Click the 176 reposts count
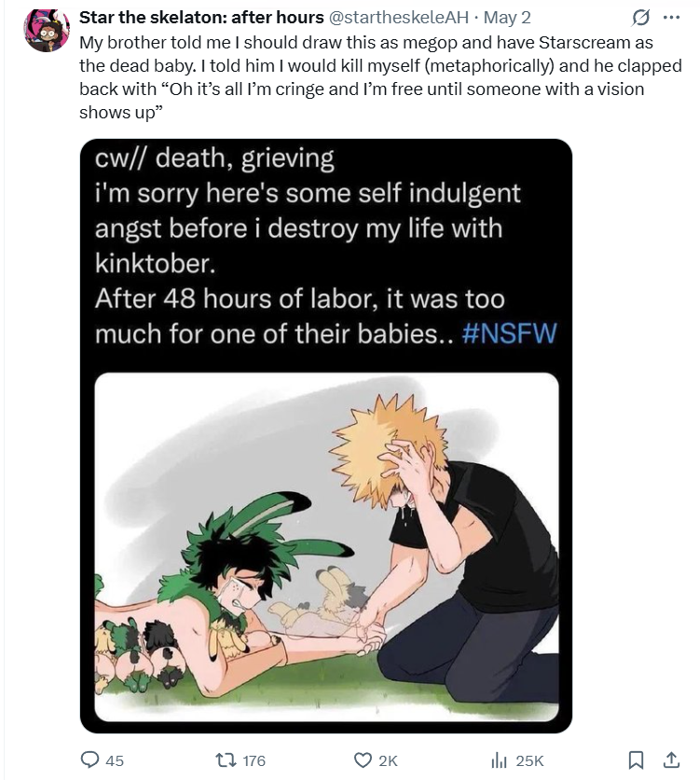Image resolution: width=700 pixels, height=780 pixels. pos(254,760)
